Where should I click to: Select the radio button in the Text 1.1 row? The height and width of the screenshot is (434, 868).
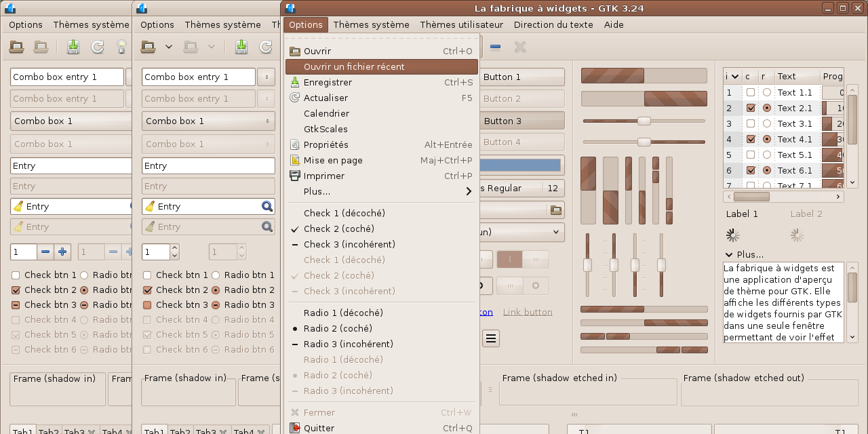point(766,92)
